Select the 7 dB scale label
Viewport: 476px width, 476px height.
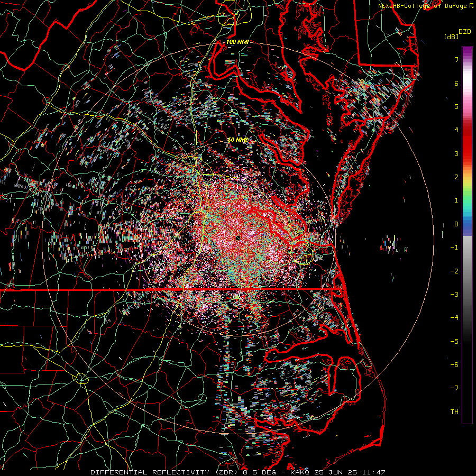[456, 59]
